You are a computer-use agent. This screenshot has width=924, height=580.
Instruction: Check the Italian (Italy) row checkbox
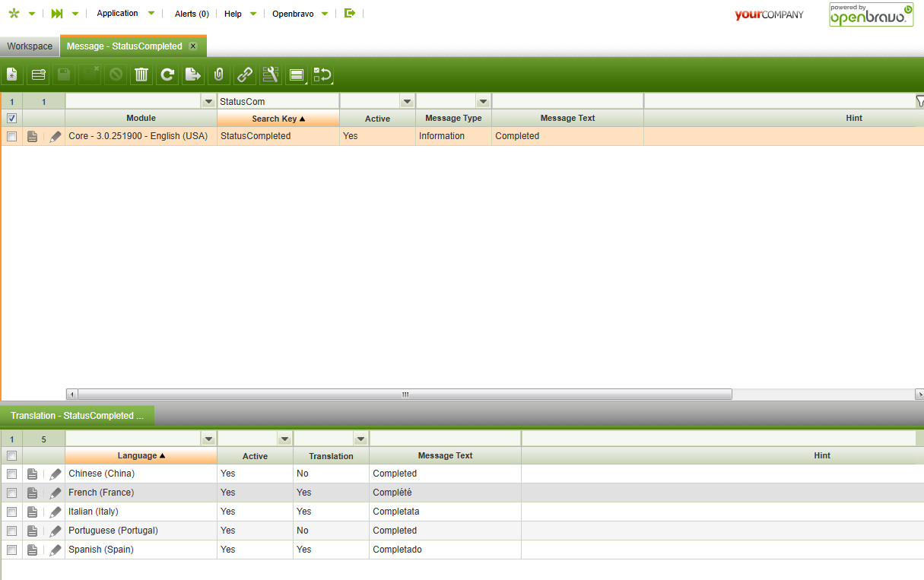pyautogui.click(x=11, y=512)
